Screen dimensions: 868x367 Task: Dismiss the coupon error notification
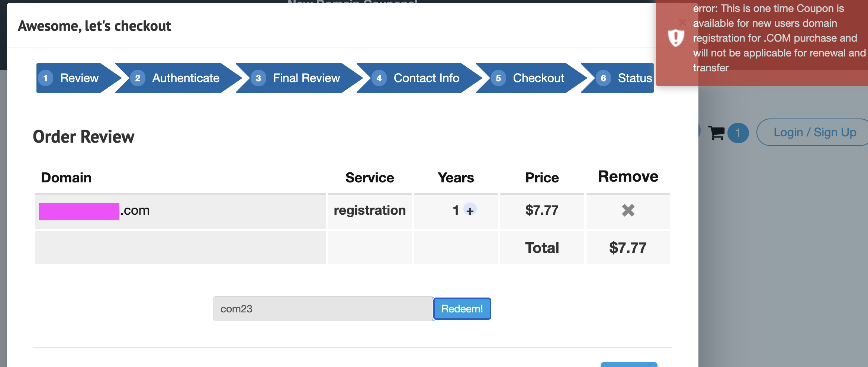682,22
